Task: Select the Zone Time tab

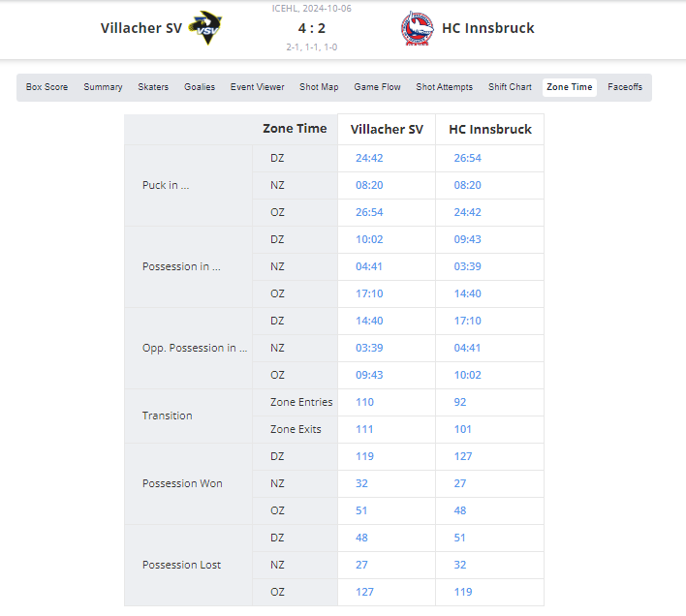Action: [569, 87]
